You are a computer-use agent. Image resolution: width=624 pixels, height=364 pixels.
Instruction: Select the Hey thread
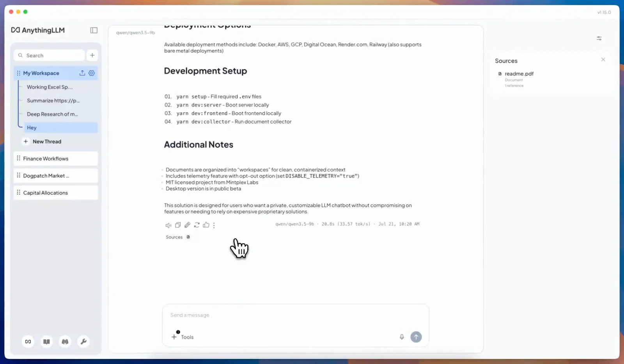tap(60, 127)
